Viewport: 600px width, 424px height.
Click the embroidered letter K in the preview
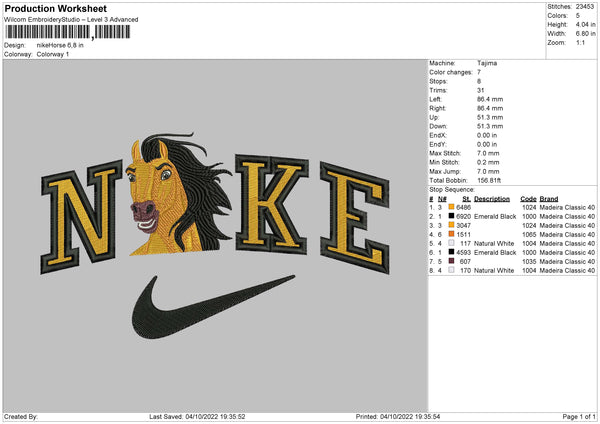point(272,205)
